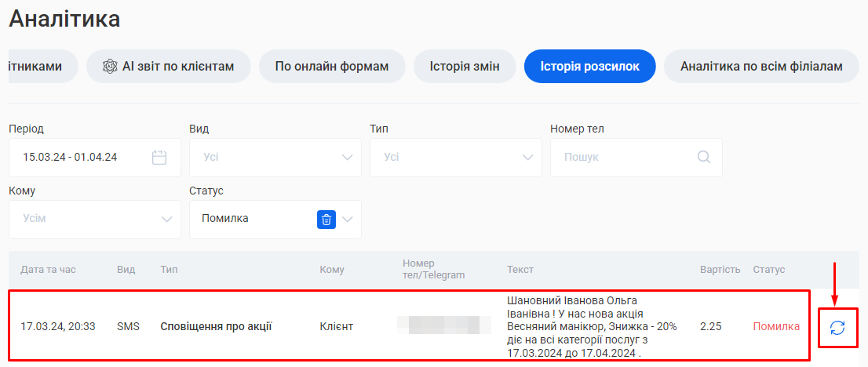Viewport: 868px width, 367px height.
Task: Click the Тип column header in table
Action: tap(169, 270)
